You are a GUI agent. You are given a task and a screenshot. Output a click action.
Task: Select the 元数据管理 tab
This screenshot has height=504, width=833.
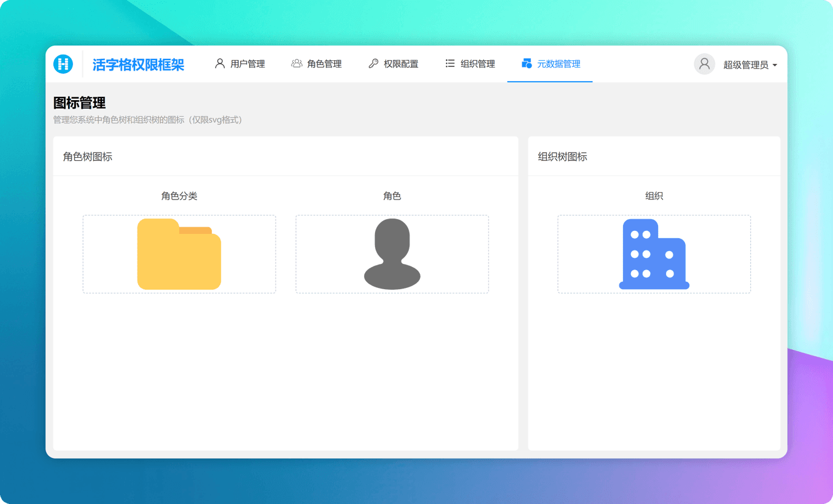[x=550, y=64]
